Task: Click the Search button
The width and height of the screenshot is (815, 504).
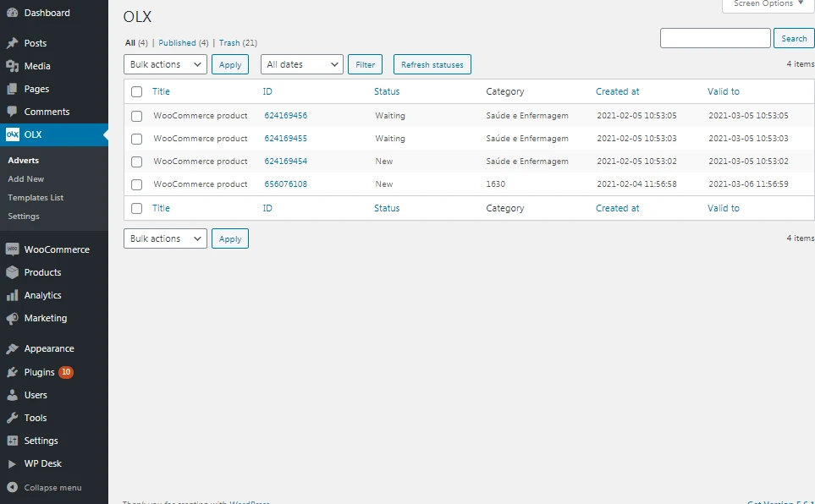Action: click(x=794, y=38)
